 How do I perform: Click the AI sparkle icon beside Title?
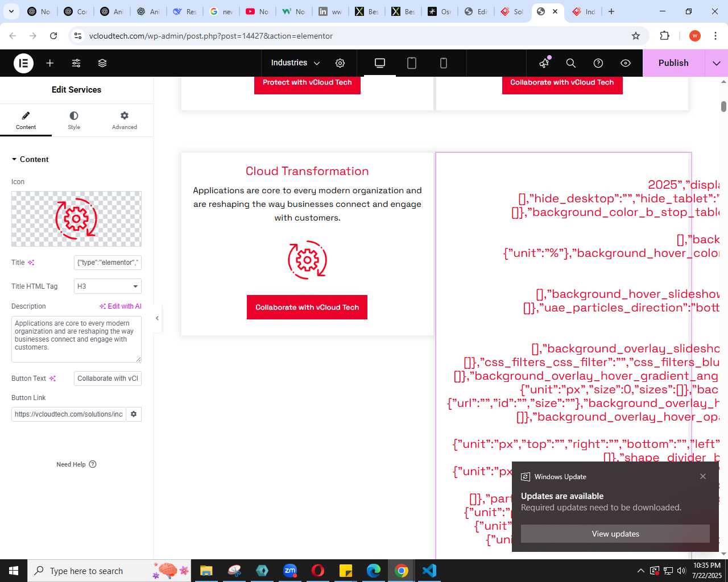(x=31, y=263)
